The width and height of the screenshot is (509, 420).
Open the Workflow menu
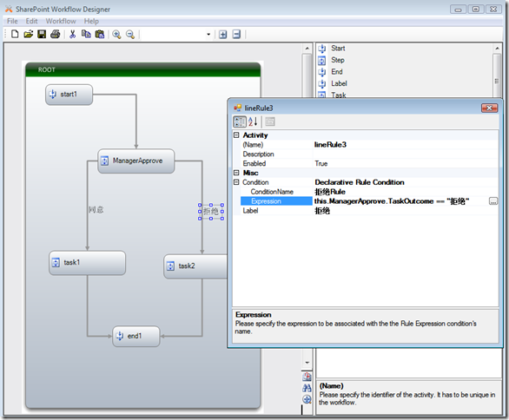pyautogui.click(x=61, y=21)
